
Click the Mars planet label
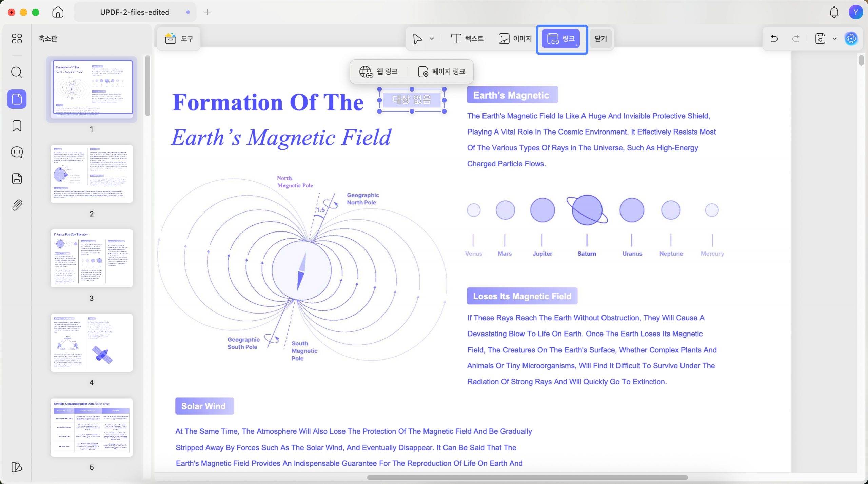pos(505,254)
